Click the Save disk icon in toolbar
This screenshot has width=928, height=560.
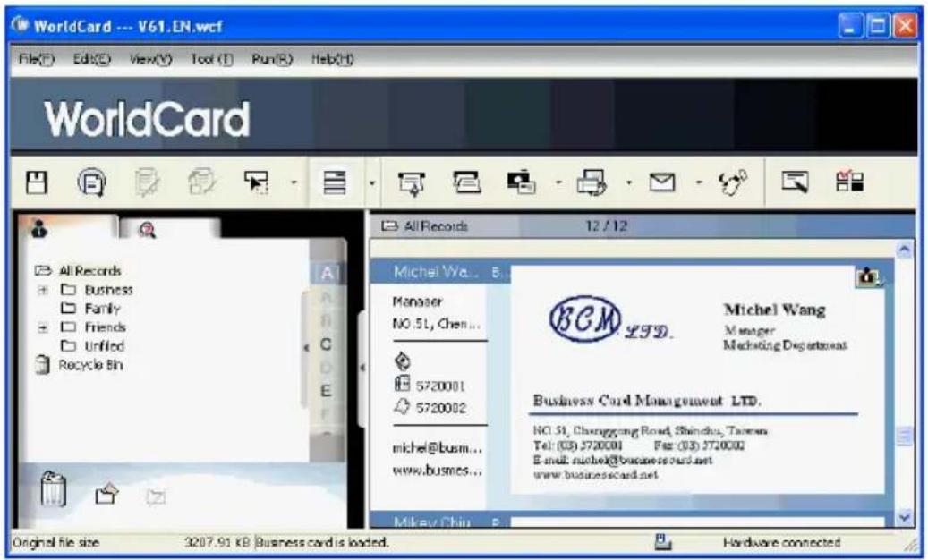37,182
